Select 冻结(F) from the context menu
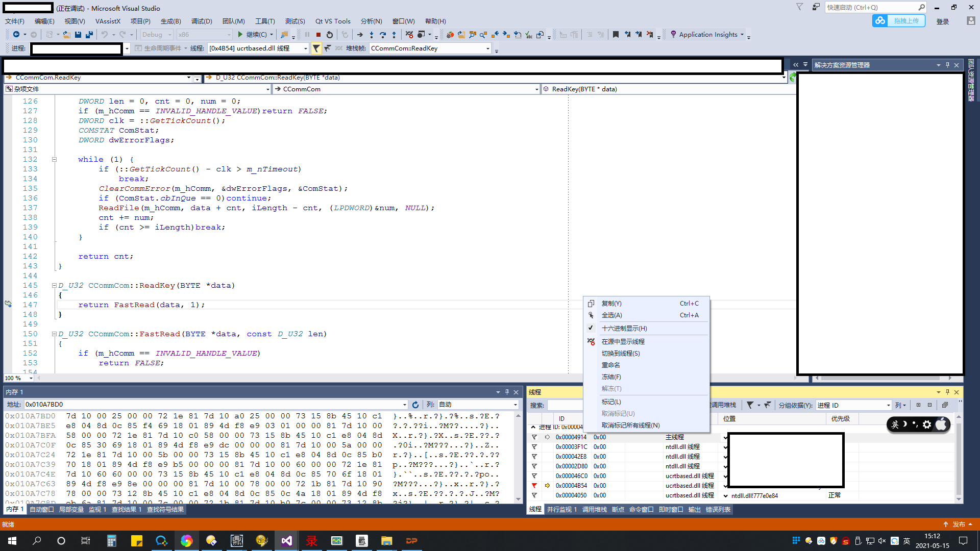This screenshot has height=551, width=980. 611,377
